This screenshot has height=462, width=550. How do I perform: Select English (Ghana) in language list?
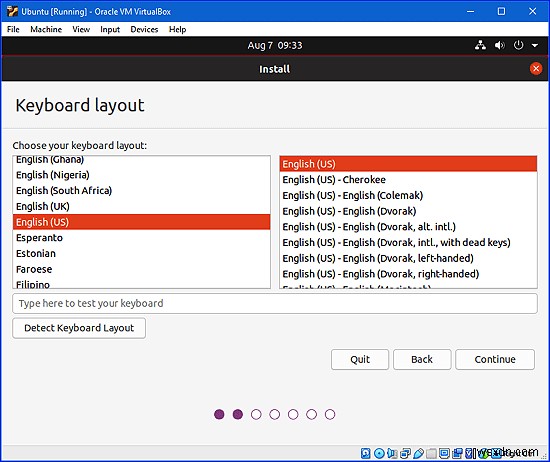141,160
